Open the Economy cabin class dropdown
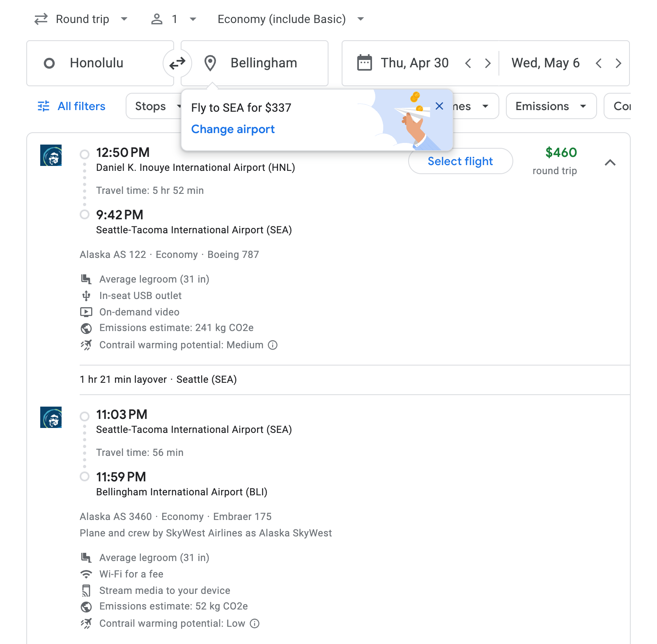657x644 pixels. click(290, 18)
